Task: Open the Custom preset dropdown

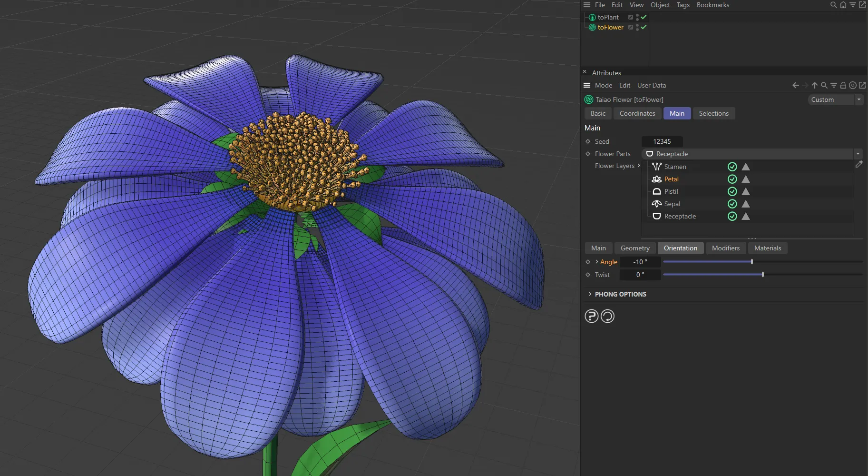Action: [834, 99]
